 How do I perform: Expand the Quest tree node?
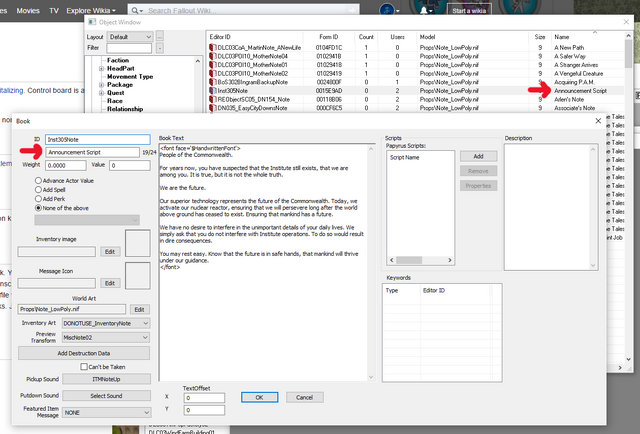tap(101, 93)
